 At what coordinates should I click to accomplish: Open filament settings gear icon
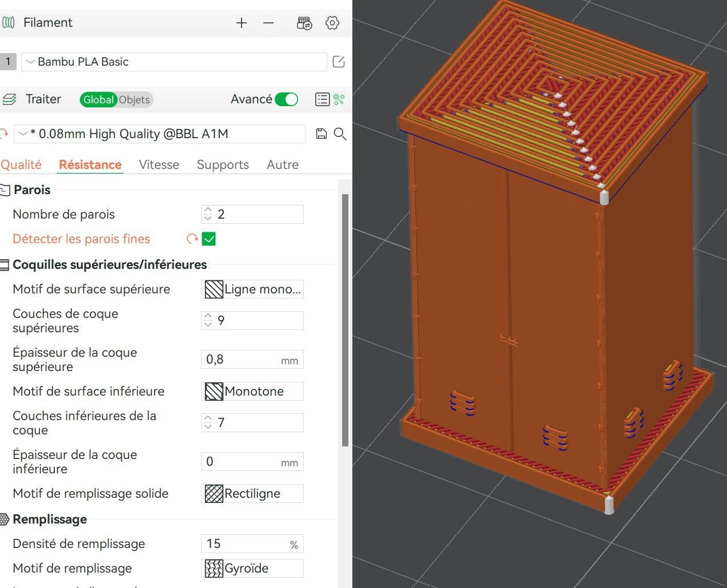coord(332,23)
